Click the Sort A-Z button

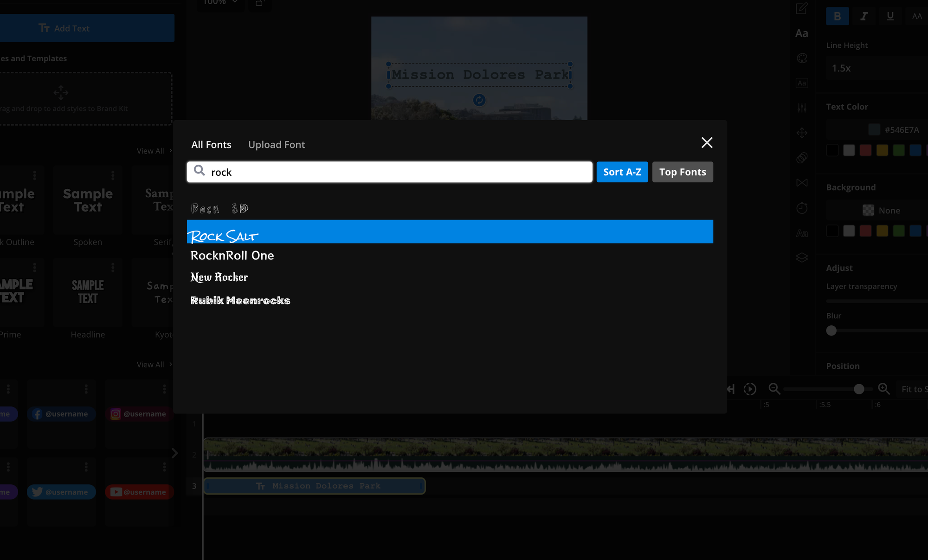622,172
